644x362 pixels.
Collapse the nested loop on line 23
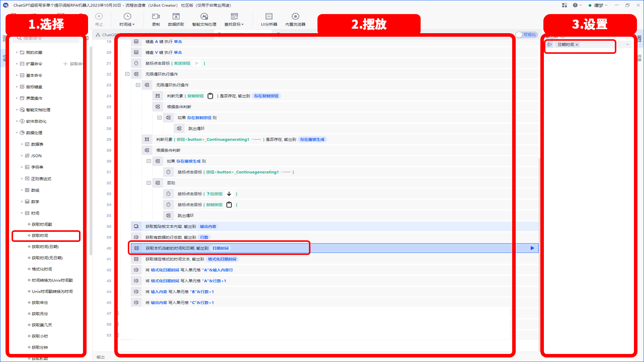tap(138, 85)
